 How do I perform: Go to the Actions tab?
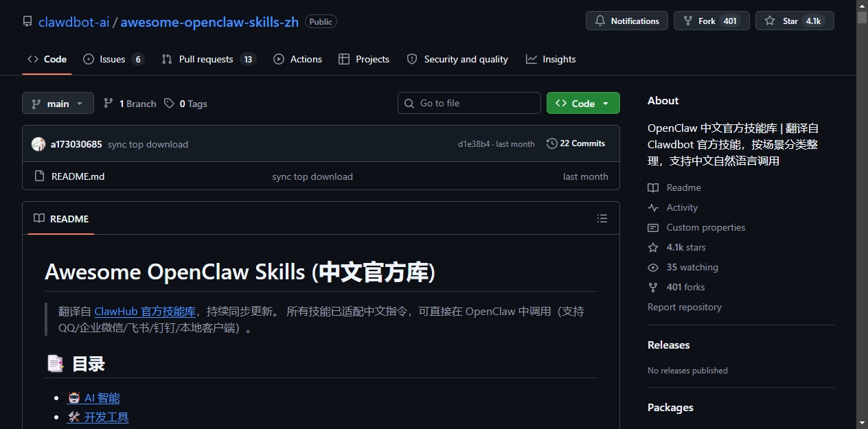297,59
